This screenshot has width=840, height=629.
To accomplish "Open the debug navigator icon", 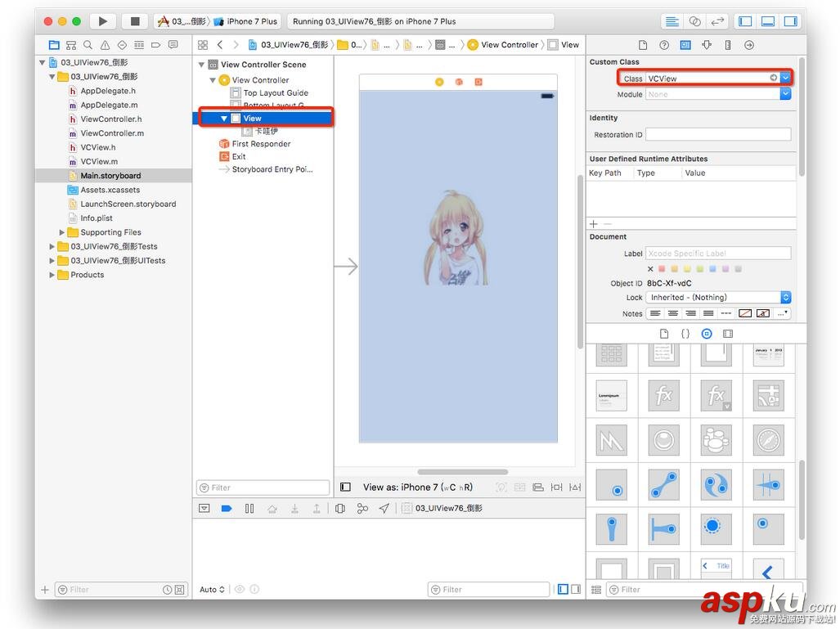I will pos(139,45).
